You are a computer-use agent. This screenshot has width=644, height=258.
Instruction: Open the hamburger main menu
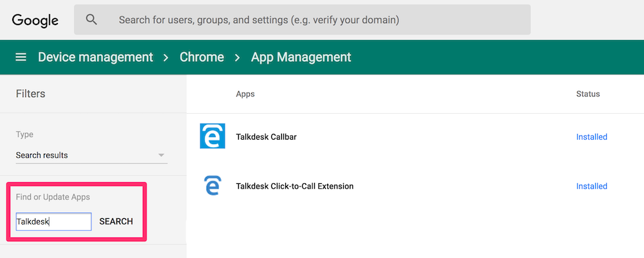[21, 57]
